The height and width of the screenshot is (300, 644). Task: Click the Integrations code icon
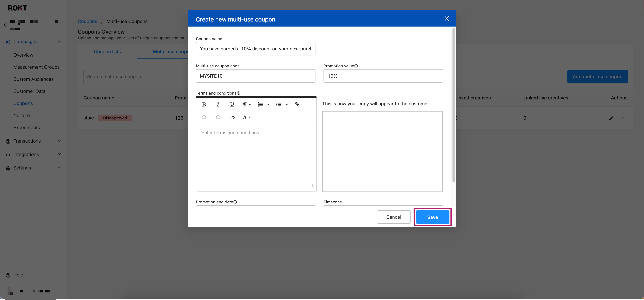point(8,155)
